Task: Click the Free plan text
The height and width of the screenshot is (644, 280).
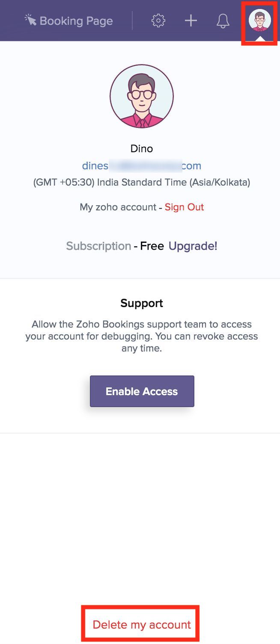Action: coord(152,246)
